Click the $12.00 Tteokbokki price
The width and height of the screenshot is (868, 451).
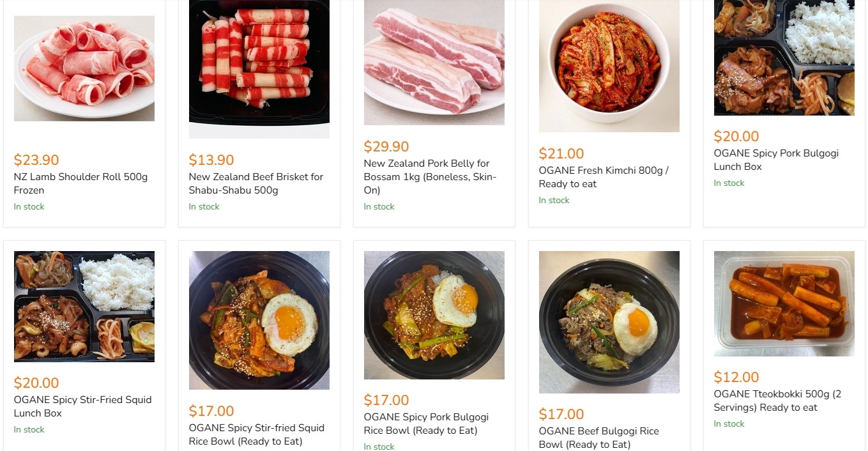pos(736,377)
